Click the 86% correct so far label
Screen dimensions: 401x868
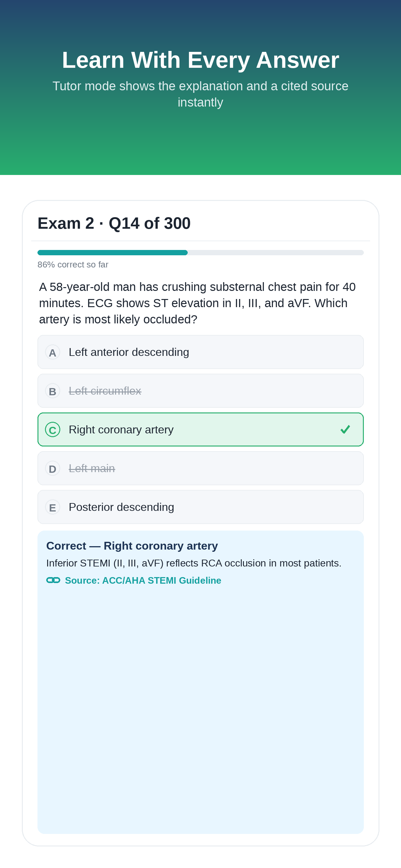73,265
